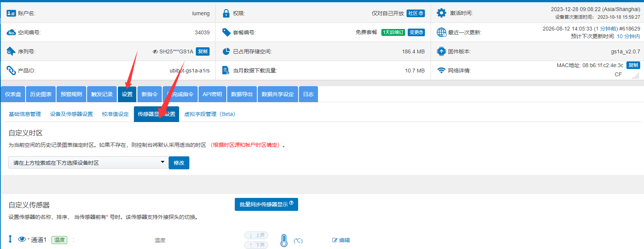Open the 触发记录 trigger records tab
The width and height of the screenshot is (644, 249).
click(102, 94)
